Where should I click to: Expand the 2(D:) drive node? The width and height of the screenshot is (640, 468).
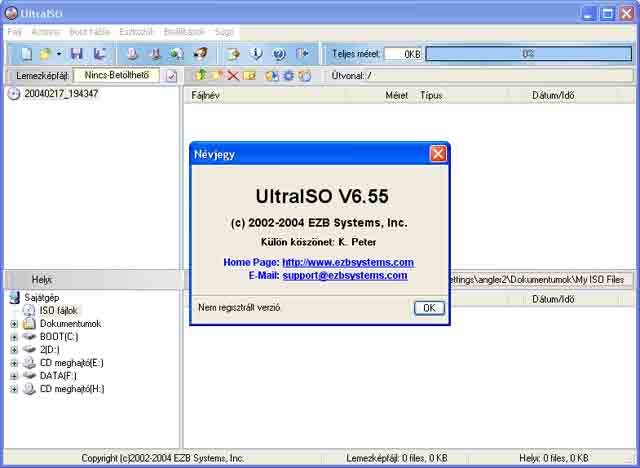click(14, 350)
